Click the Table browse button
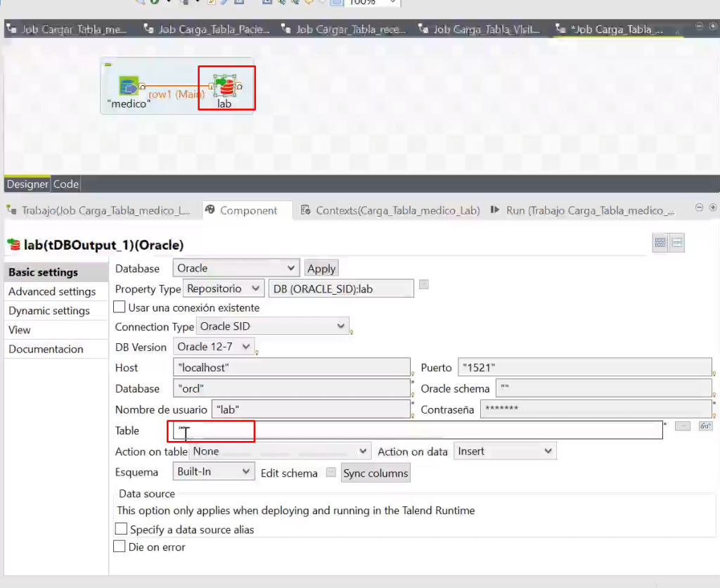 point(682,426)
